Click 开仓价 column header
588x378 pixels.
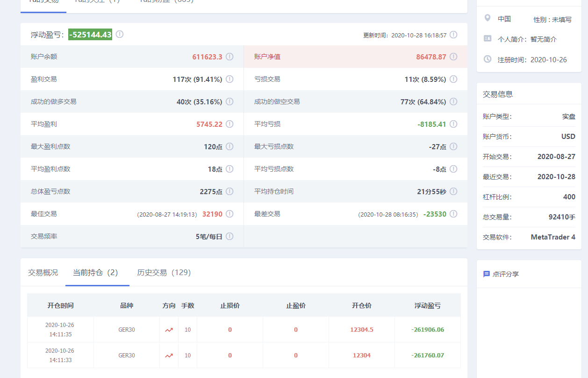(x=362, y=305)
